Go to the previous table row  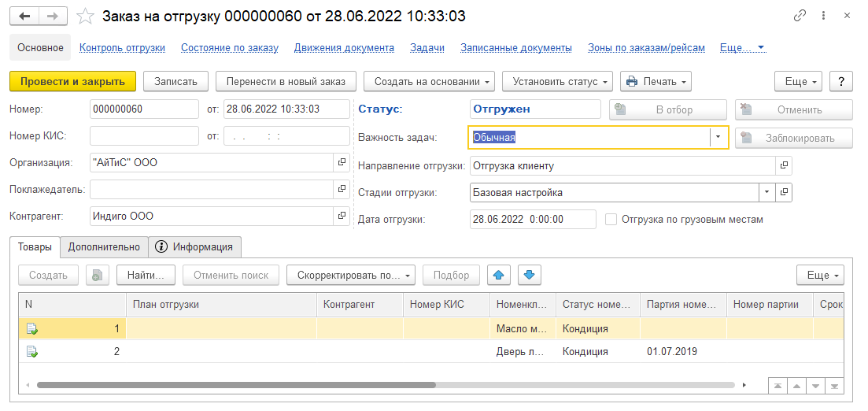[x=797, y=386]
